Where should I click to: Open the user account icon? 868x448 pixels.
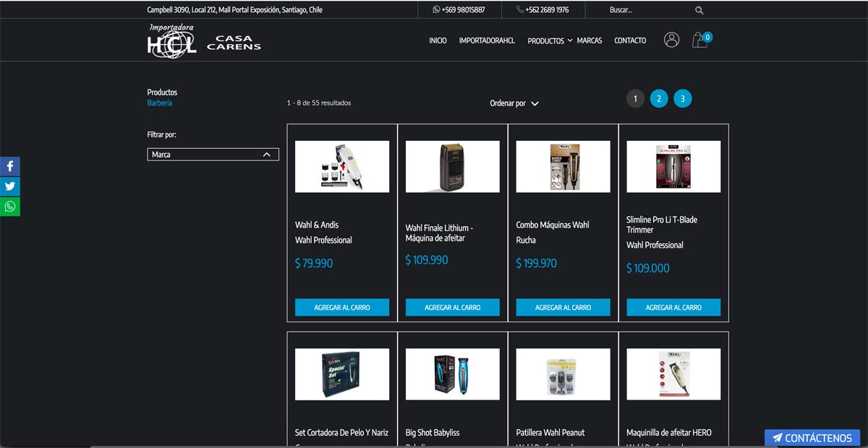pyautogui.click(x=671, y=40)
